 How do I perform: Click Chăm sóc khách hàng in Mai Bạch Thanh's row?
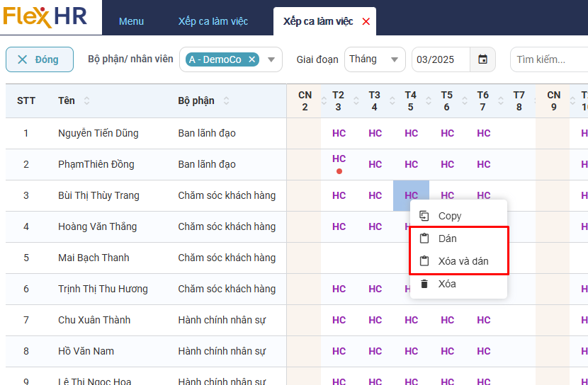tap(227, 258)
